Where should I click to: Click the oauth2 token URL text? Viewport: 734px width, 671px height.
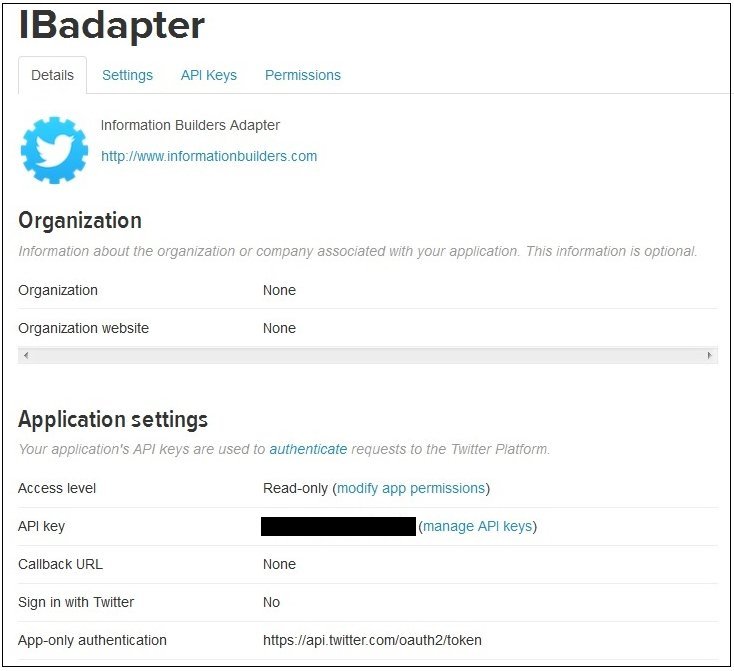point(372,640)
